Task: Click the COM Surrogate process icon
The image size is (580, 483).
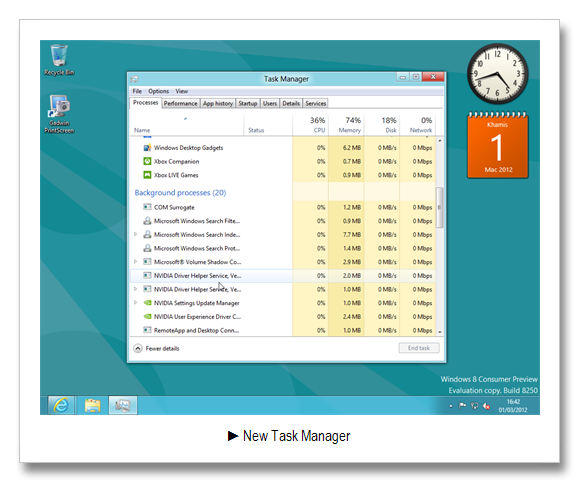Action: pos(147,207)
